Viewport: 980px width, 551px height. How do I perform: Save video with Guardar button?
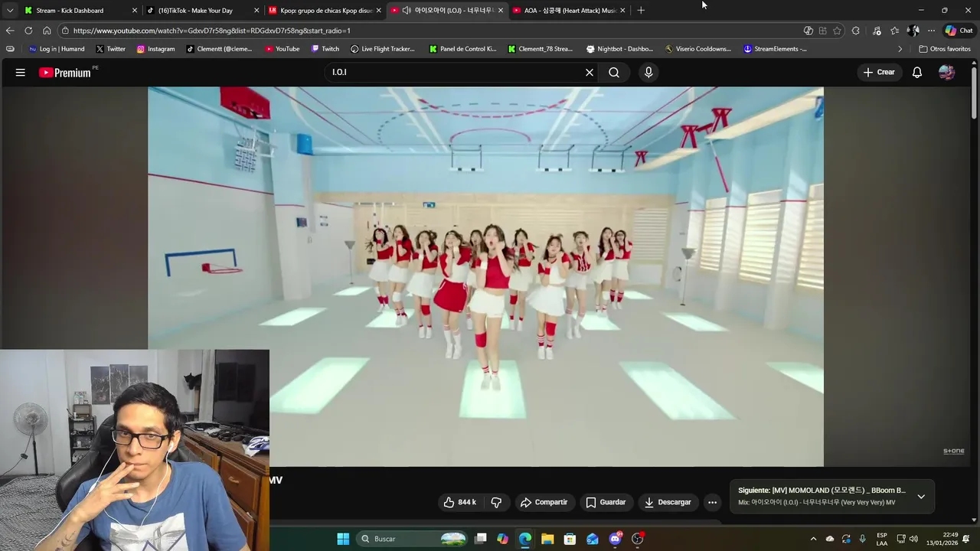pyautogui.click(x=606, y=502)
